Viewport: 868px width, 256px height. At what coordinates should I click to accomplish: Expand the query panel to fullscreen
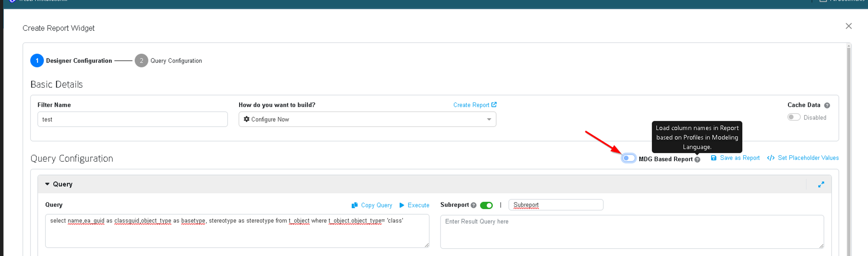tap(821, 184)
